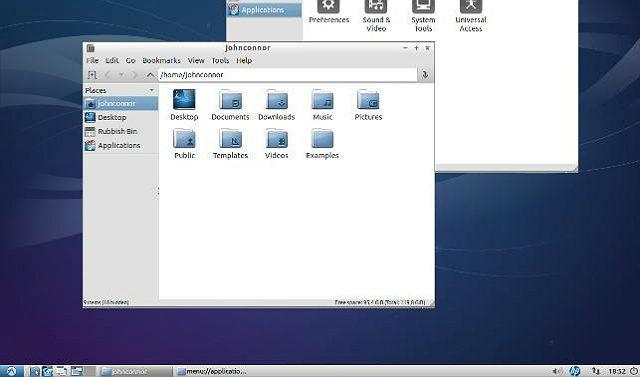Click the desktop pager icon in taskbar
The width and height of the screenshot is (640, 377).
pyautogui.click(x=83, y=371)
